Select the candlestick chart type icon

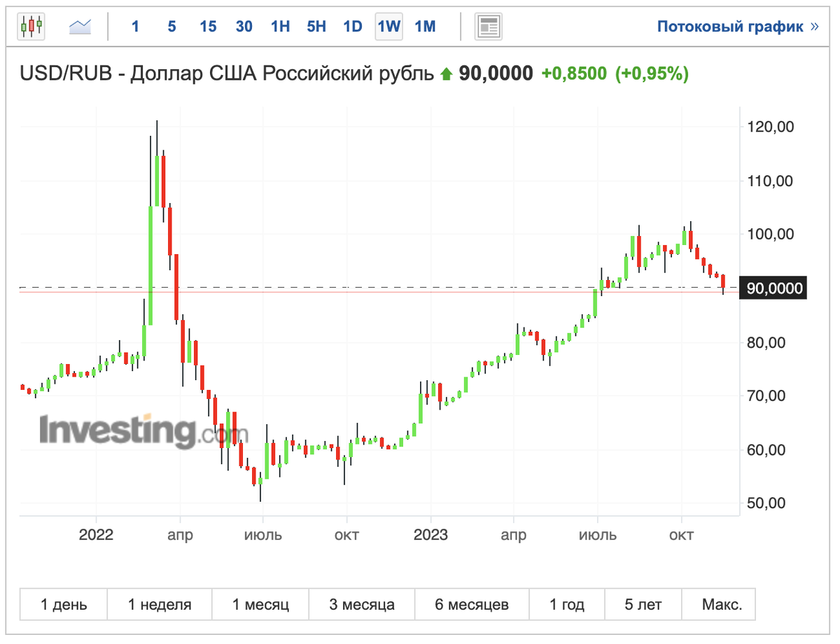tap(31, 27)
